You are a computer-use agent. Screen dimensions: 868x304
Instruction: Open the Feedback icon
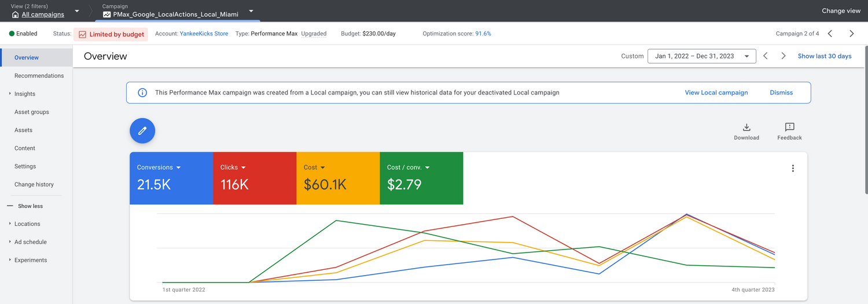(789, 131)
